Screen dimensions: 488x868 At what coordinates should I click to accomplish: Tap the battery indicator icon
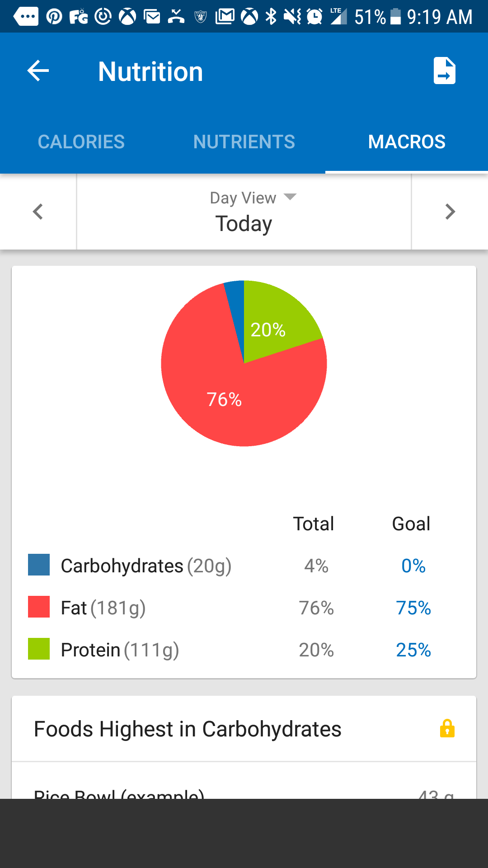click(395, 17)
